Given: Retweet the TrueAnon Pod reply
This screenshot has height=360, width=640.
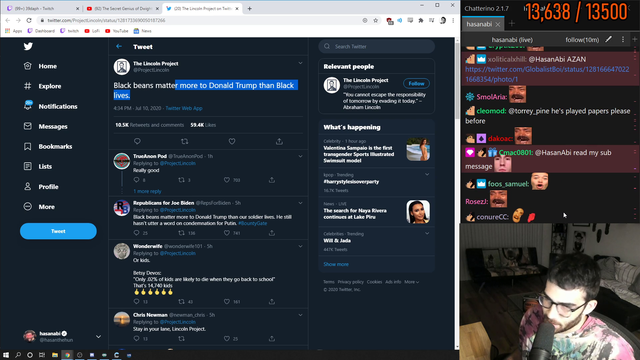Looking at the screenshot, I should [x=182, y=180].
